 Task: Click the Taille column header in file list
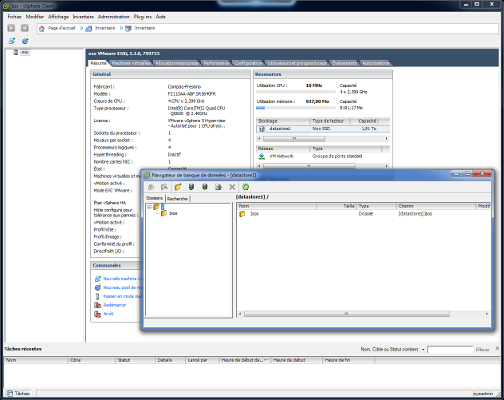click(x=336, y=206)
